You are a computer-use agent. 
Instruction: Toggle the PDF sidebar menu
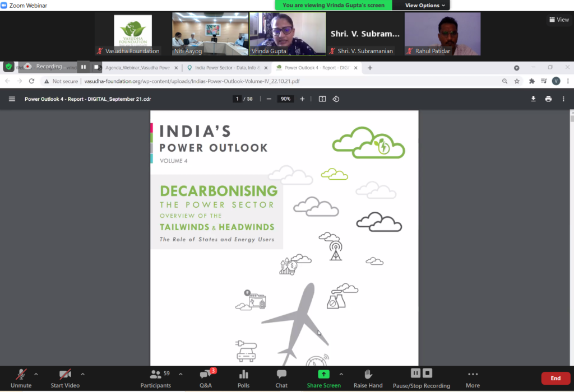[12, 99]
